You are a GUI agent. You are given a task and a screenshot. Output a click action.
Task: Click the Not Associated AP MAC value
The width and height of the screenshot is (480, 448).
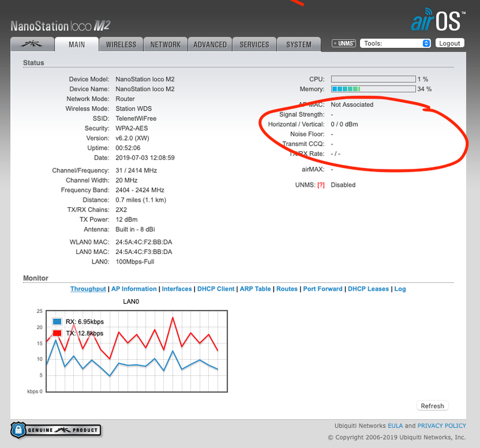[x=352, y=105]
